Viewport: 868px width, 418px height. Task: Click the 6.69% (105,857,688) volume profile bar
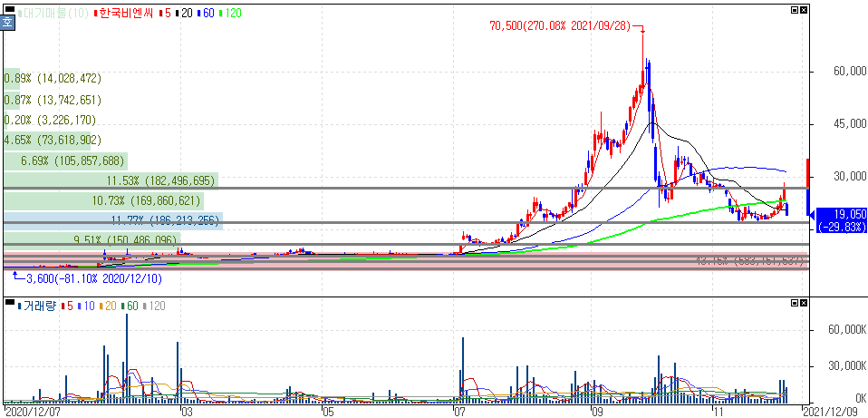point(65,161)
